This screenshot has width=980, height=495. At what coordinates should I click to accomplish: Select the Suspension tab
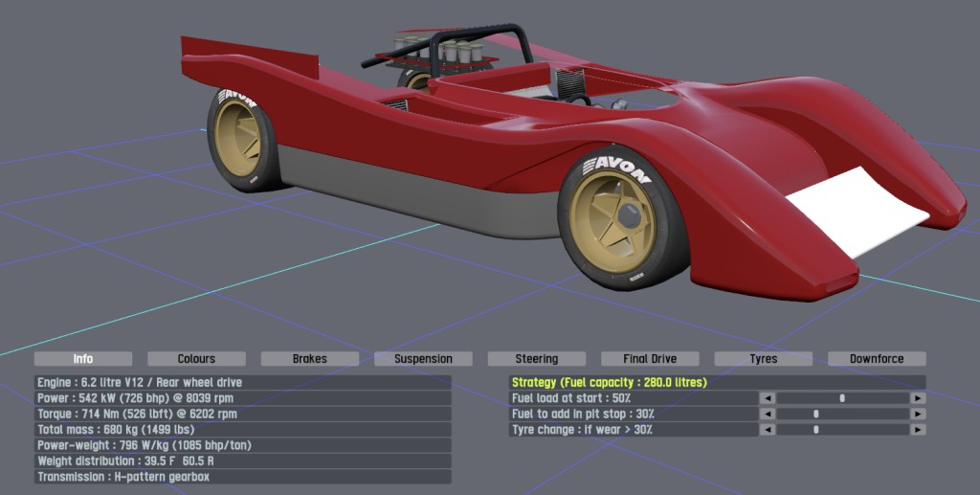pyautogui.click(x=423, y=359)
